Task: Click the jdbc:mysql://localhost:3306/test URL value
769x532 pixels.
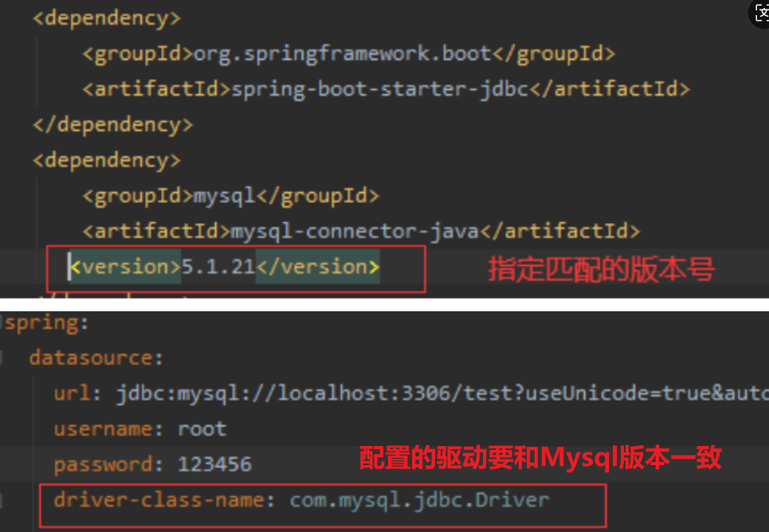Action: [x=442, y=393]
